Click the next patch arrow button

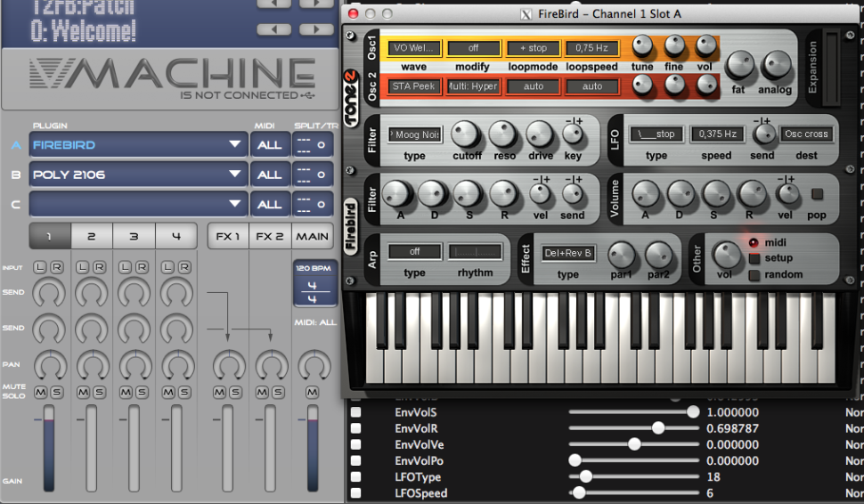click(x=316, y=29)
